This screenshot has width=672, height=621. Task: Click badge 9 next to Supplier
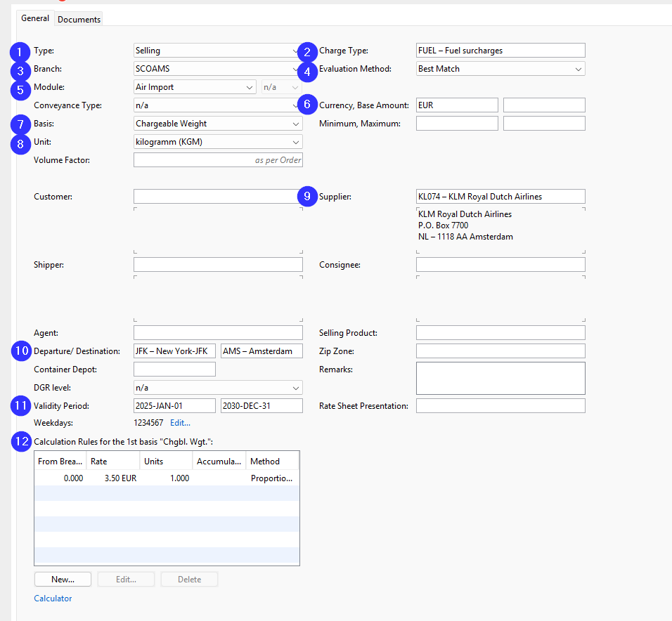point(307,197)
